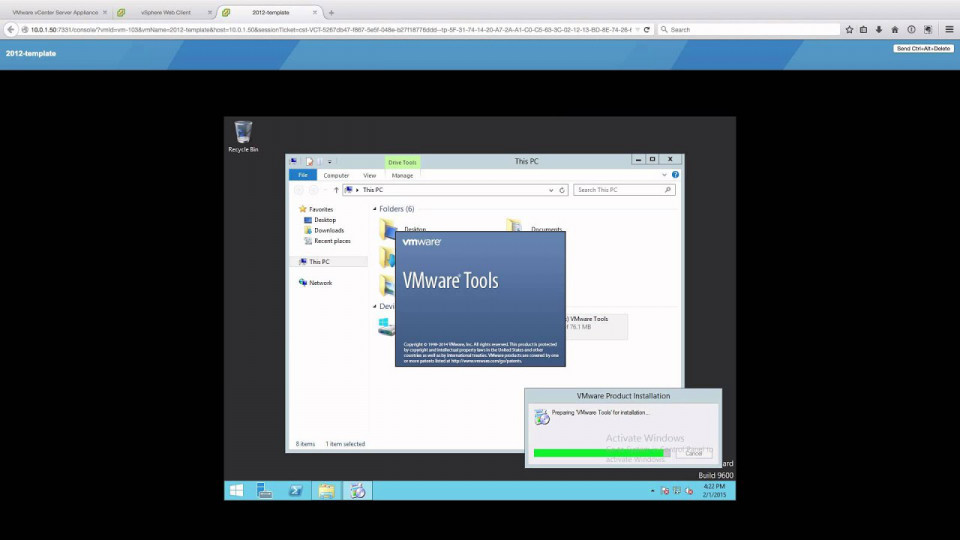The width and height of the screenshot is (960, 540).
Task: Open Server Manager from the taskbar
Action: 264,490
